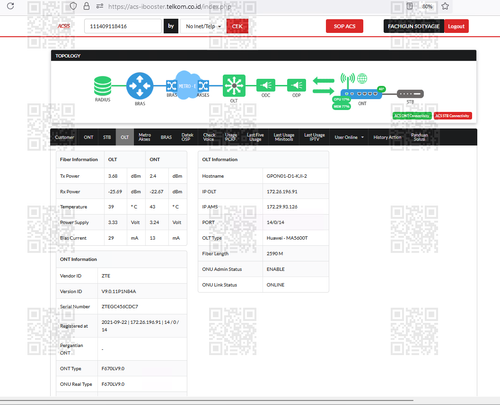
Task: Open the SOP ACS button
Action: (x=345, y=26)
